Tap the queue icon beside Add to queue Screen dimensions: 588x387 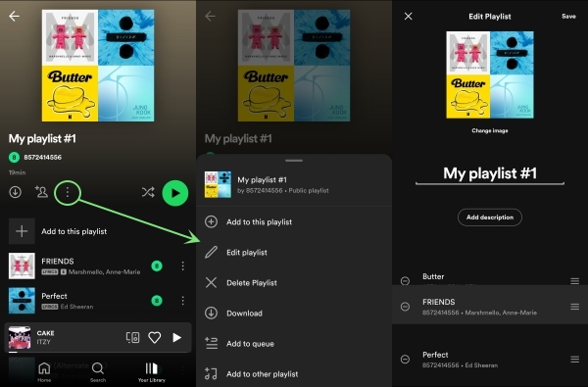(211, 343)
